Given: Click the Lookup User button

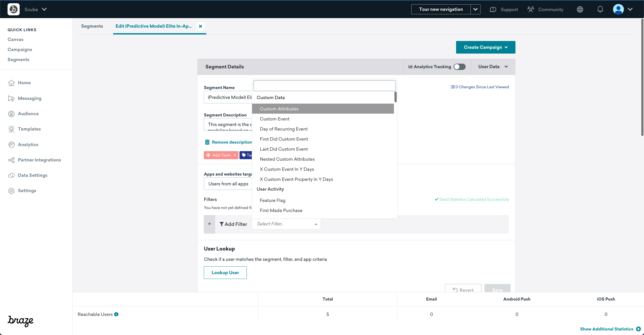Looking at the screenshot, I should coord(225,272).
